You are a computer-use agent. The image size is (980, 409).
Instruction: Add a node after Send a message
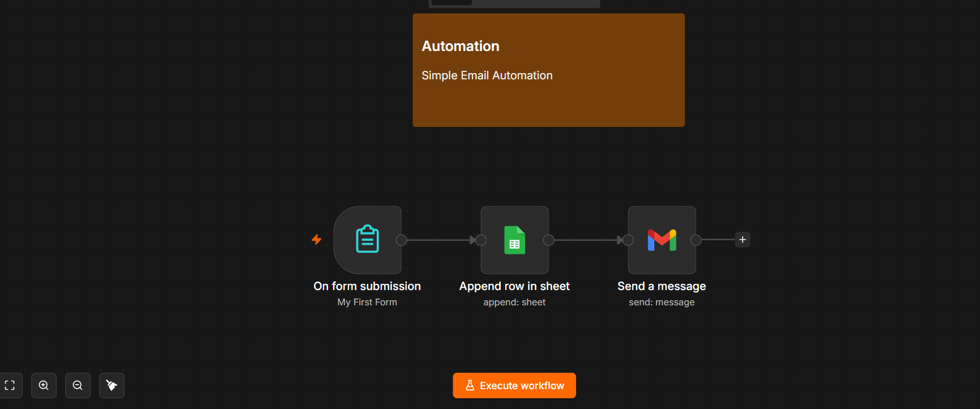tap(743, 240)
